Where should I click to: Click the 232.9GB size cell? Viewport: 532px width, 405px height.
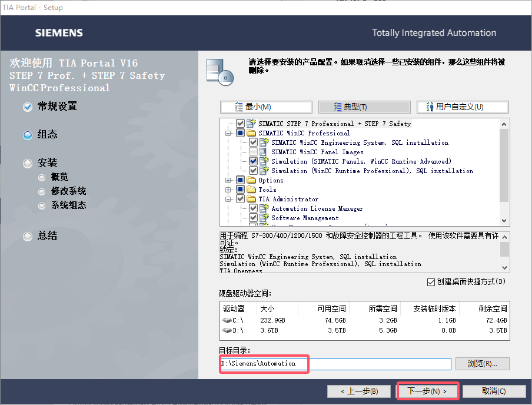(x=272, y=320)
